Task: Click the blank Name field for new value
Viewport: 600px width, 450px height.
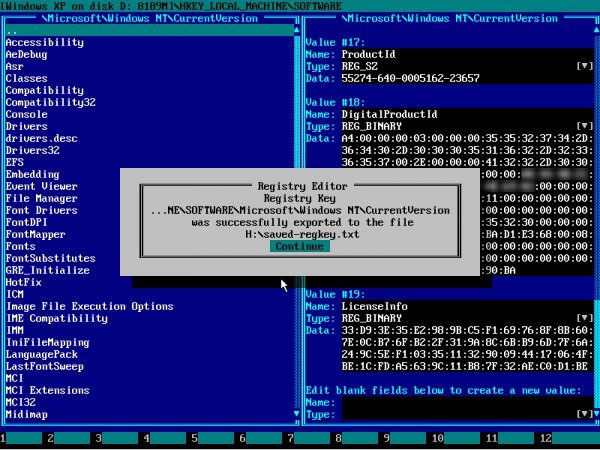Action: click(x=467, y=402)
